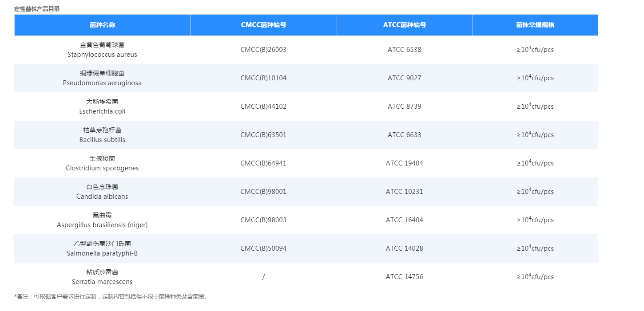The image size is (644, 311).
Task: Select the CMCC(B)26003 cell
Action: (263, 50)
